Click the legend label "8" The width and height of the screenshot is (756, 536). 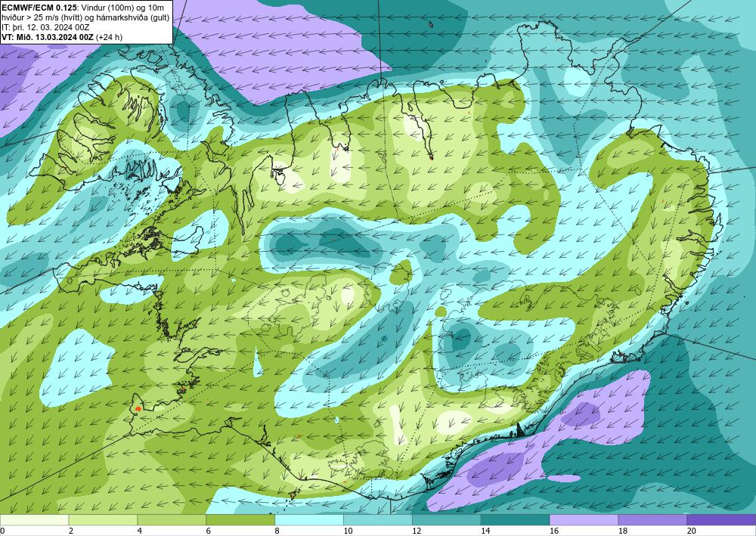click(277, 531)
